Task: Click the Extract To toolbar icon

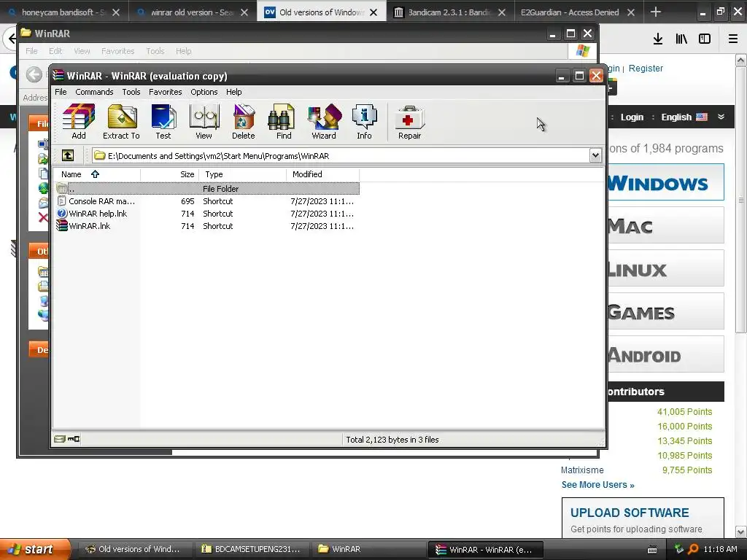Action: [x=122, y=122]
